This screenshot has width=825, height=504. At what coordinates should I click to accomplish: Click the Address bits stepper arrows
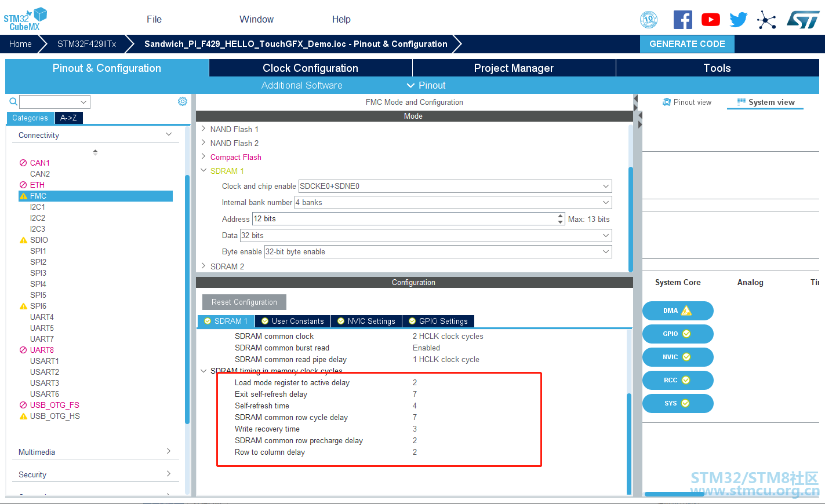tap(561, 219)
